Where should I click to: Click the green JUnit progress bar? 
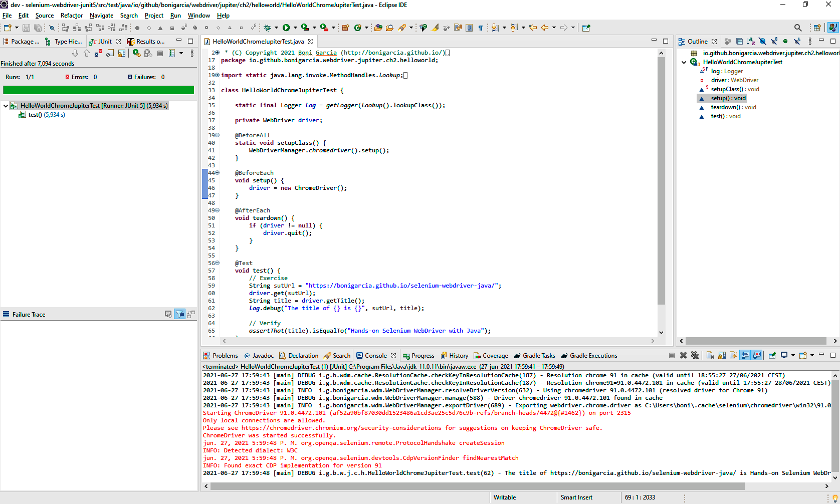pyautogui.click(x=98, y=90)
